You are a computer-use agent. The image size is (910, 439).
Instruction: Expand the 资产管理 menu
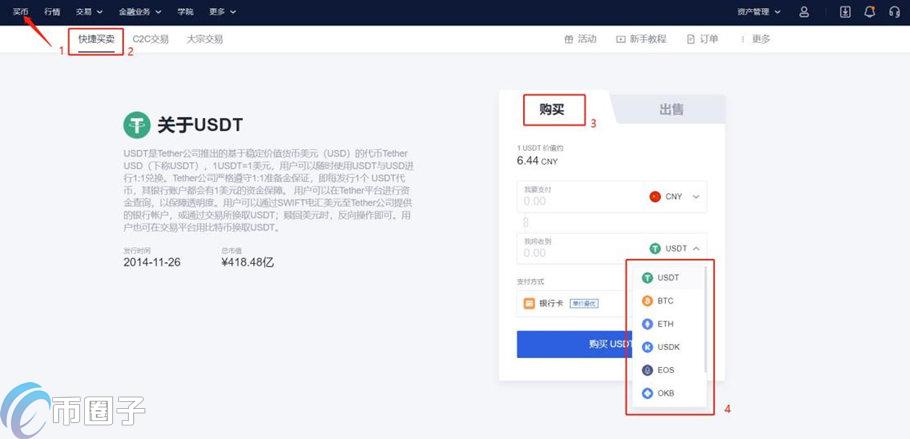coord(758,12)
